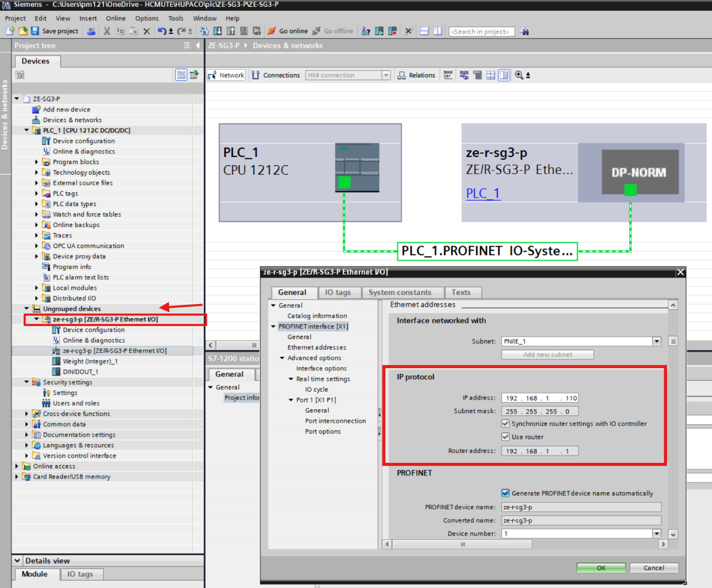The width and height of the screenshot is (712, 588).
Task: Click the Start CPU icon
Action: pos(379,31)
